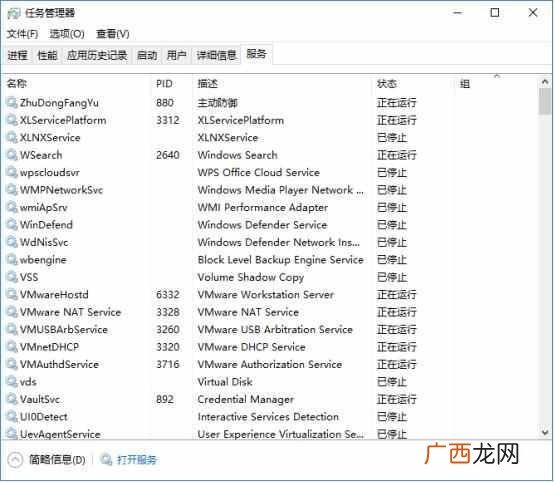This screenshot has width=554, height=482.
Task: Open the 查看(V) menu
Action: pos(113,34)
